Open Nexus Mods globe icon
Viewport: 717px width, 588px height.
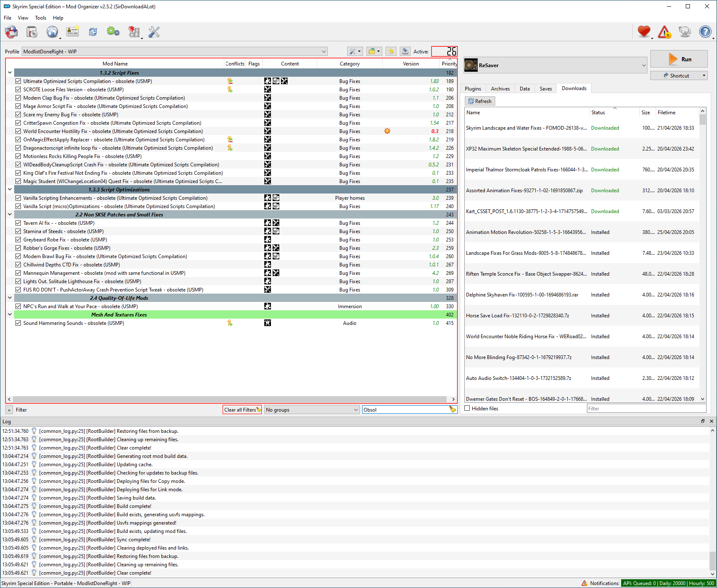tap(53, 32)
